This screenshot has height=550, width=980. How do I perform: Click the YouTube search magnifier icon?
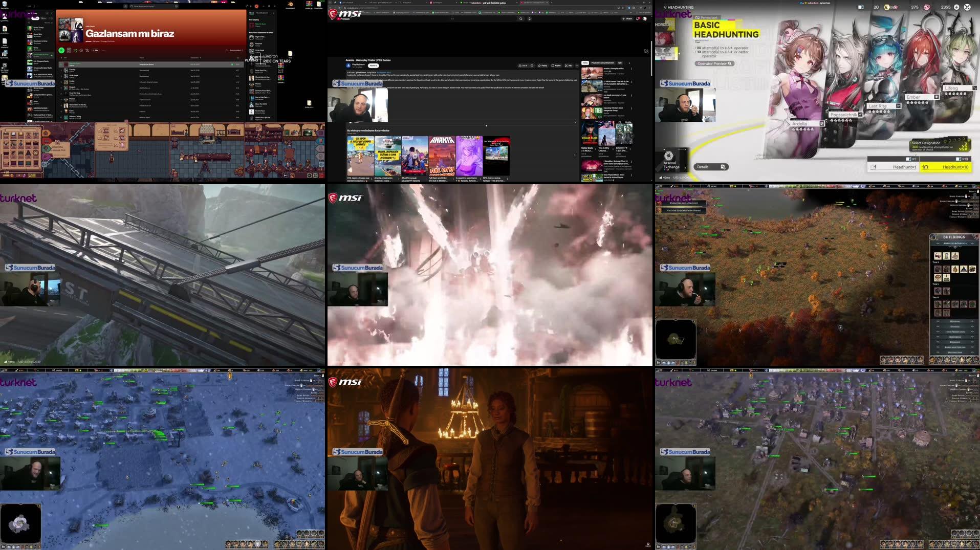(521, 18)
